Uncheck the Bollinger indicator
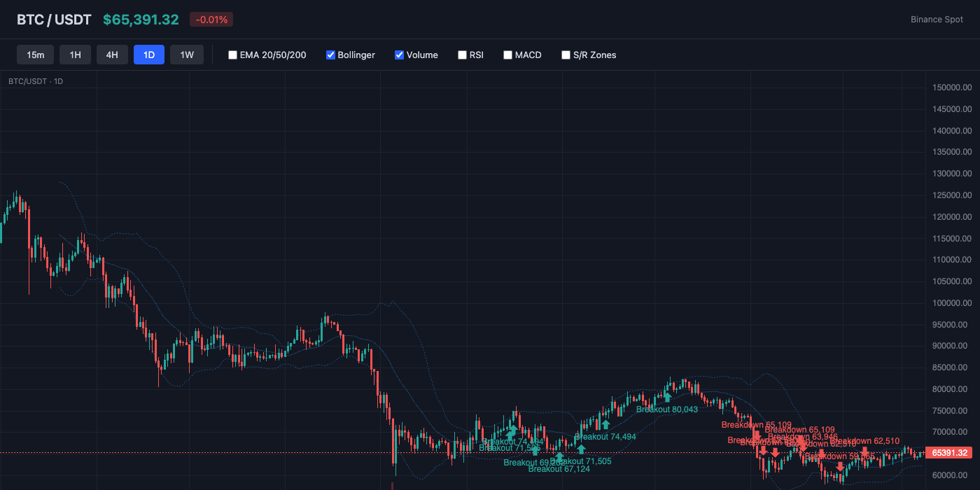The height and width of the screenshot is (490, 980). click(330, 55)
